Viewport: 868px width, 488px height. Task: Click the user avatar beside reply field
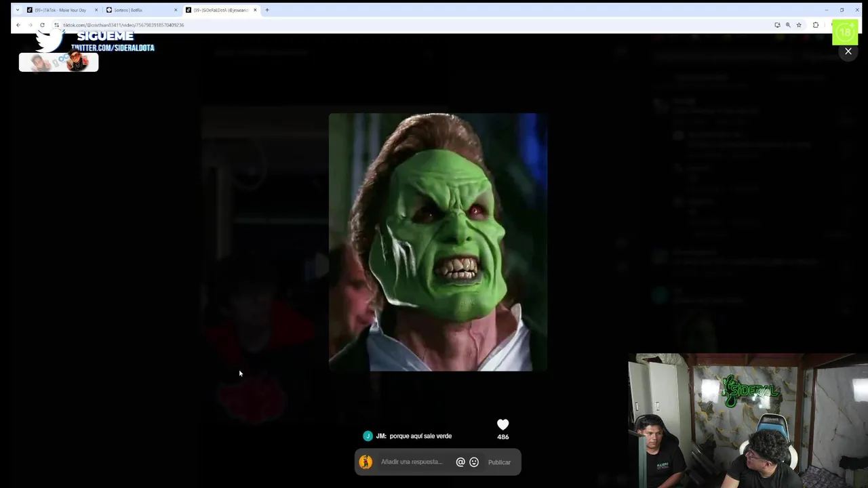tap(366, 462)
